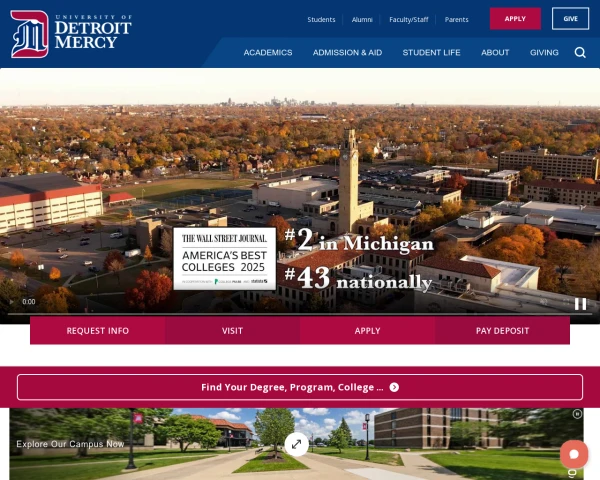Click the arrow icon beside Find Your Degree
This screenshot has width=600, height=480.
394,387
